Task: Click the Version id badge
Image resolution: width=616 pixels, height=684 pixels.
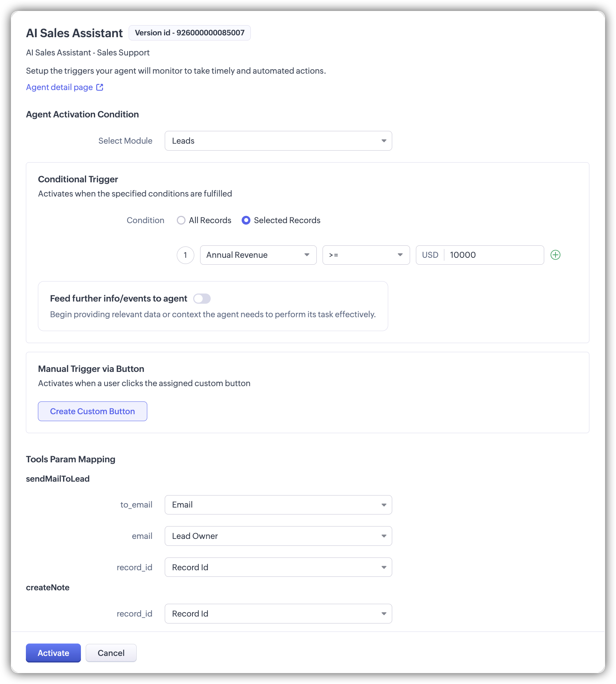Action: click(190, 33)
